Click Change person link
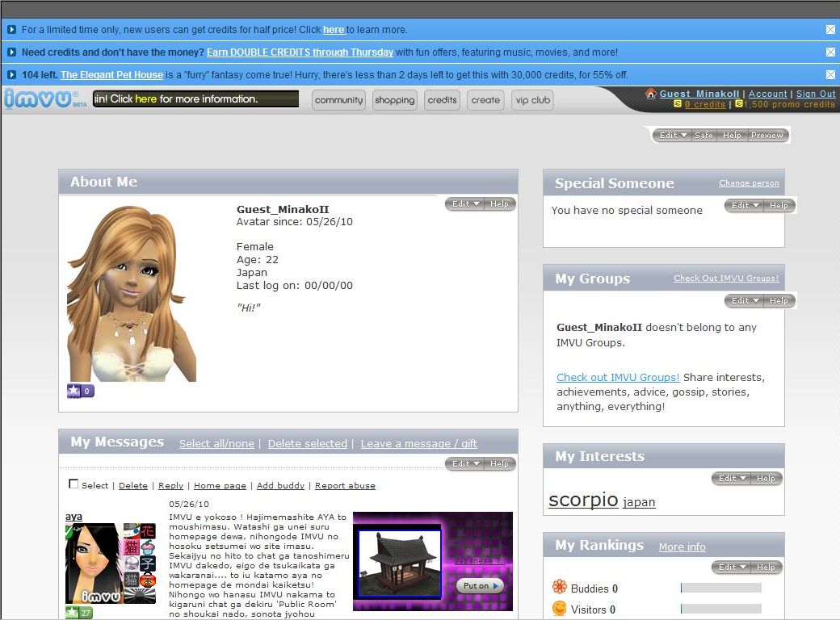 pyautogui.click(x=749, y=183)
